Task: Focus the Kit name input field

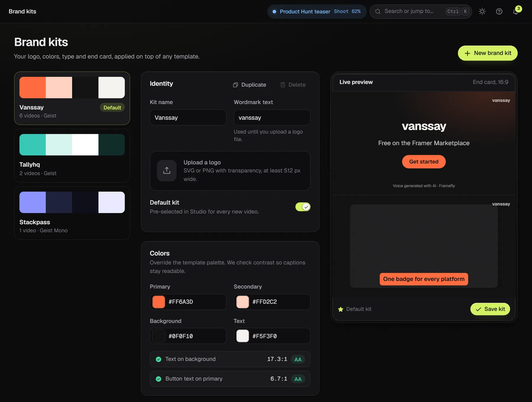Action: click(188, 118)
